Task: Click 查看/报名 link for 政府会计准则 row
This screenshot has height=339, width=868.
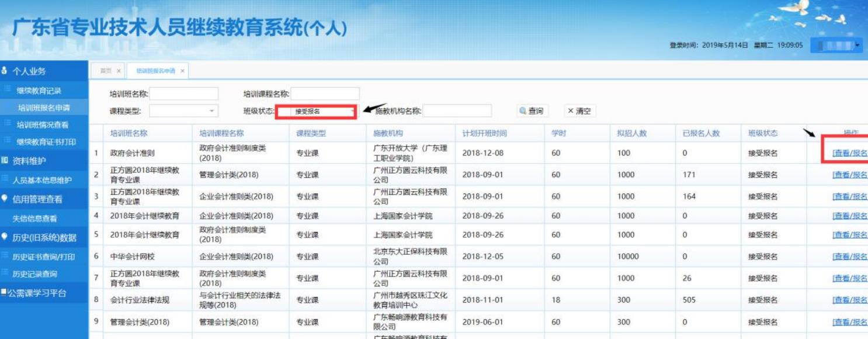Action: (849, 153)
